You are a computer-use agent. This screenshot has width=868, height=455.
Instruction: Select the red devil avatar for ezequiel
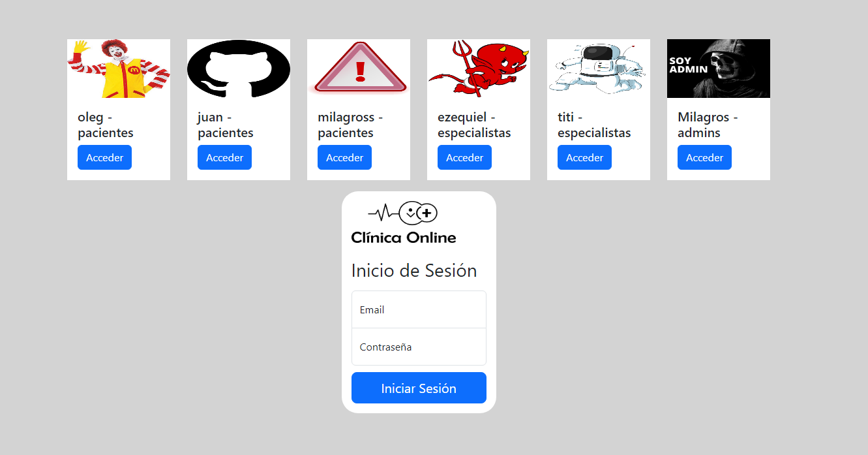point(479,69)
